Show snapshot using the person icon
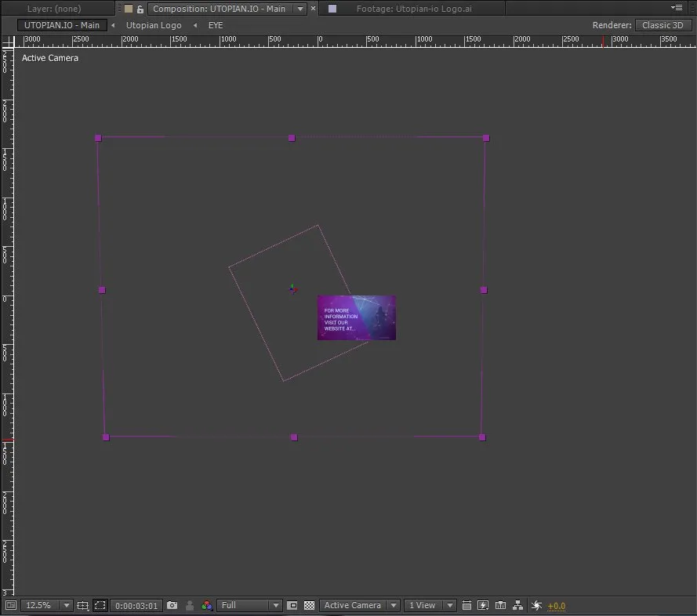Screen dimensions: 697x616 point(190,605)
